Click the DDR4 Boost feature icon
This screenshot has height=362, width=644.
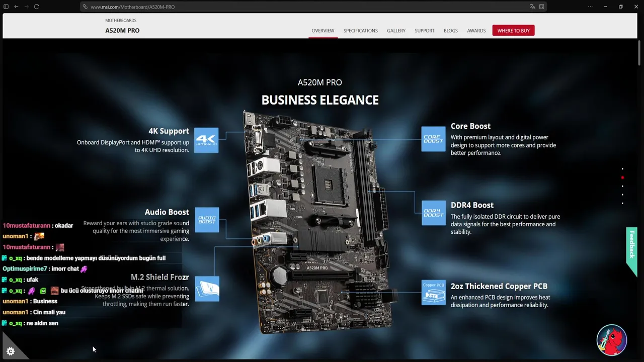point(433,213)
